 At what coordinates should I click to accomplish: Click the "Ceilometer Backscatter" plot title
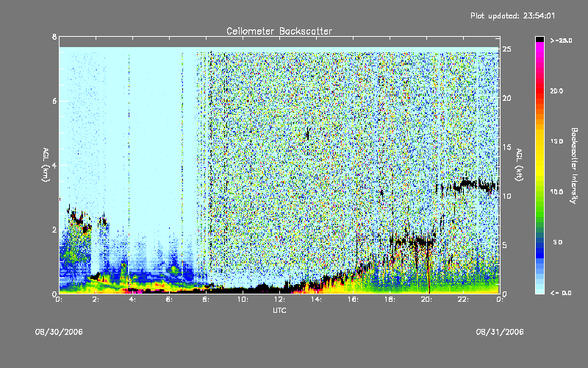[279, 31]
